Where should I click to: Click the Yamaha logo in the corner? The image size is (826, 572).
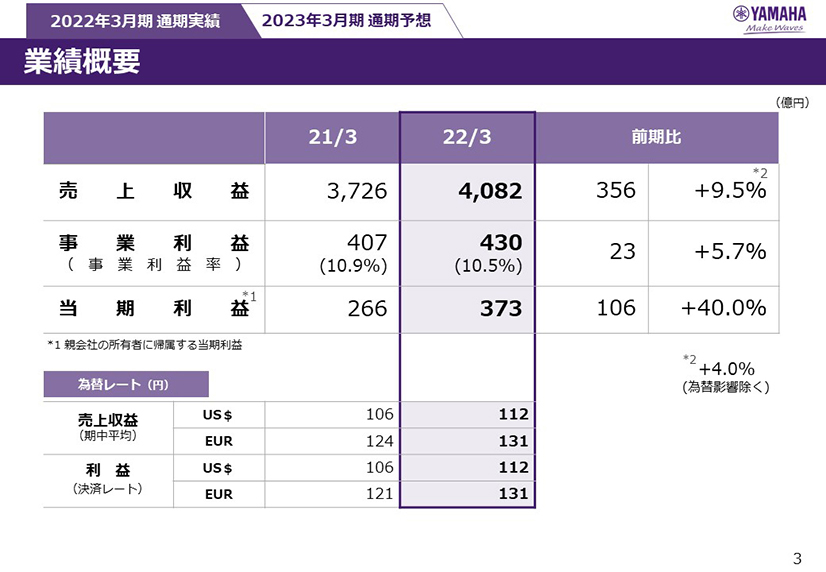[770, 18]
